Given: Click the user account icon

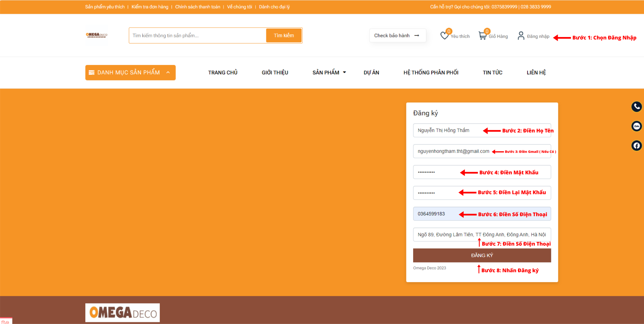Looking at the screenshot, I should point(521,35).
